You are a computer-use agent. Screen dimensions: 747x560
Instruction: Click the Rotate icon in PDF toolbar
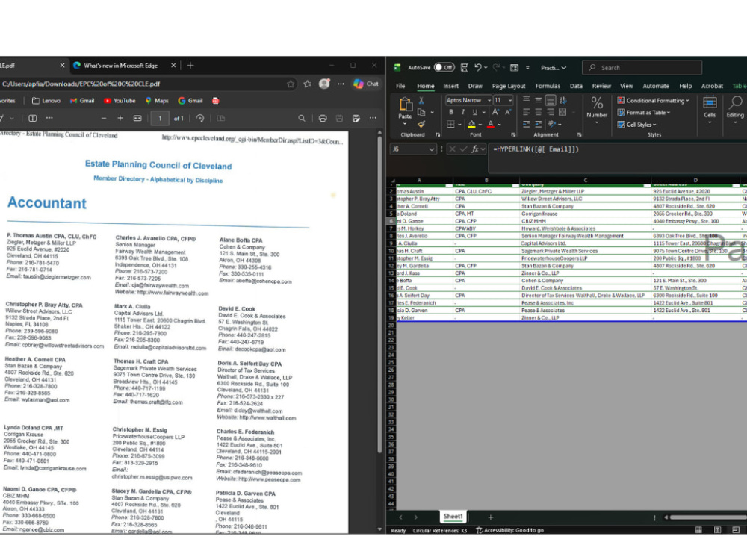pyautogui.click(x=200, y=119)
